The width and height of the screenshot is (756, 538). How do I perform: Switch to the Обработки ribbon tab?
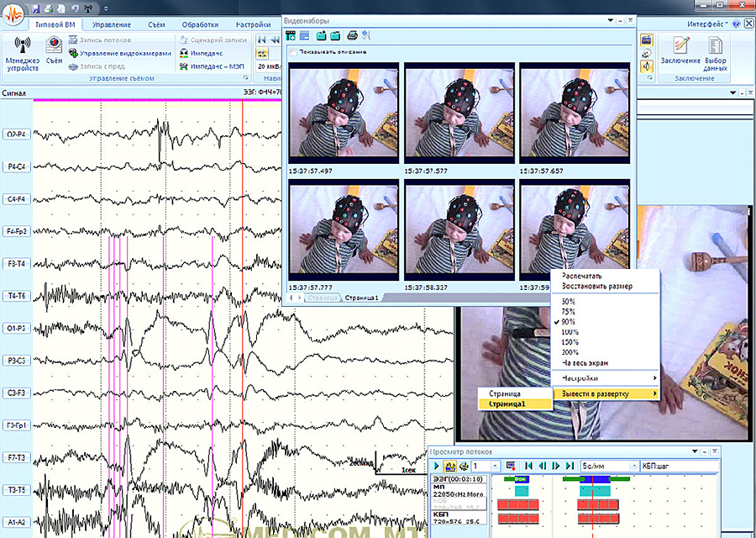[x=200, y=25]
